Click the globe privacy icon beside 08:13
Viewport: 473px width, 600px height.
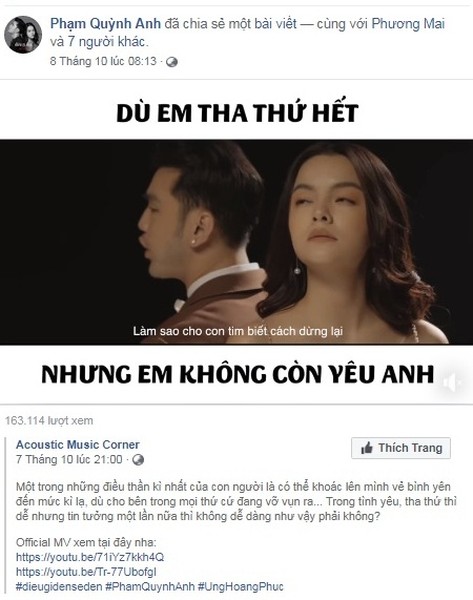172,62
